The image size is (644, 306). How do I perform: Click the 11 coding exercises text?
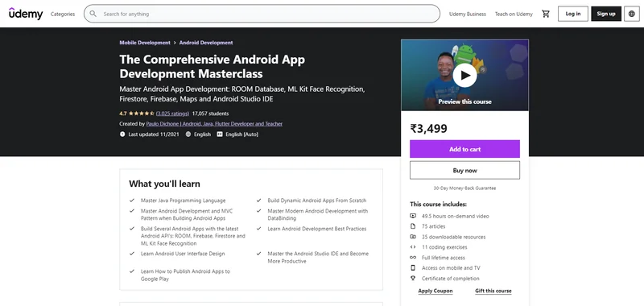coord(444,247)
